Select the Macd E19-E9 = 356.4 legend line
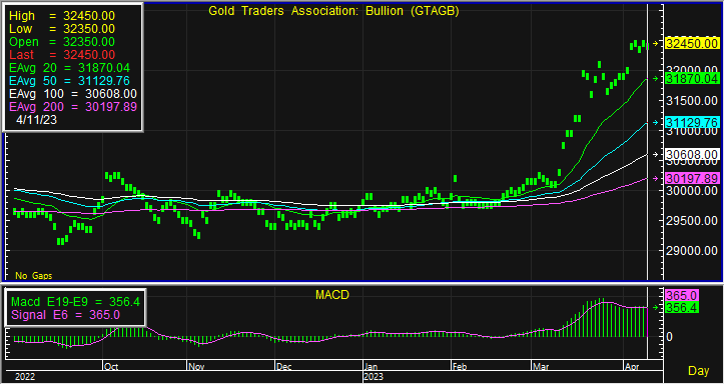This screenshot has height=385, width=725. point(75,302)
